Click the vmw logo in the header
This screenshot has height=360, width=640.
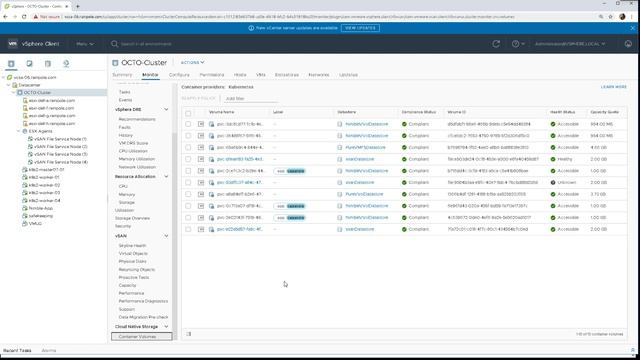click(13, 44)
